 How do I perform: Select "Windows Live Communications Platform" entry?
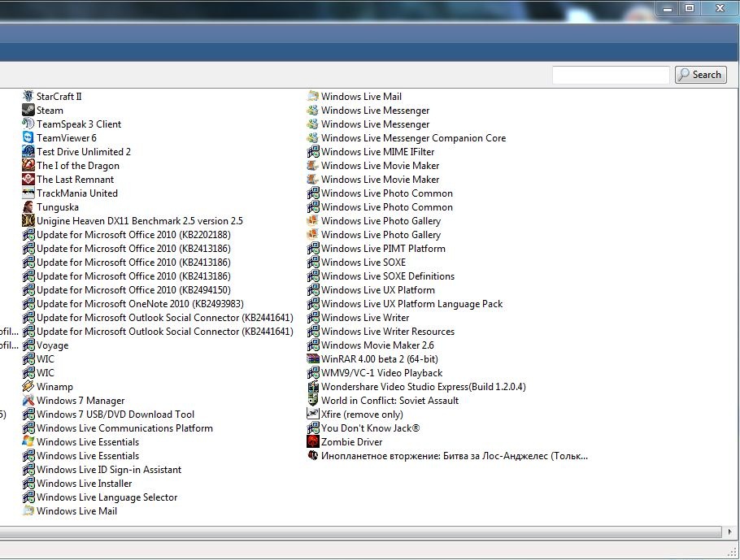click(124, 428)
